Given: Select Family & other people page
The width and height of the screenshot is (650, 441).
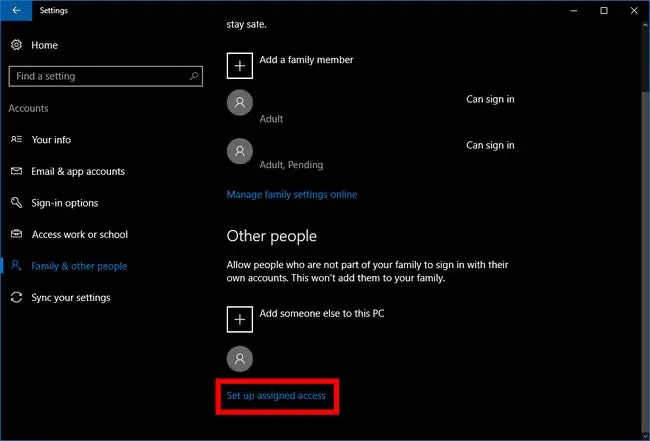Looking at the screenshot, I should 79,266.
